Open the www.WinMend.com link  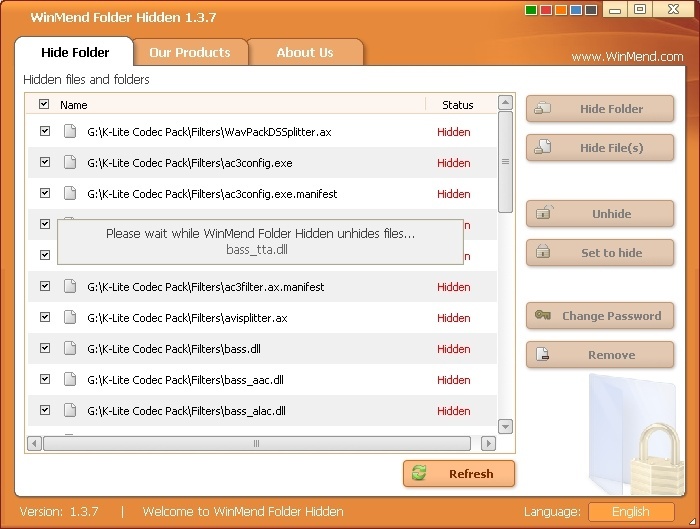(x=627, y=57)
